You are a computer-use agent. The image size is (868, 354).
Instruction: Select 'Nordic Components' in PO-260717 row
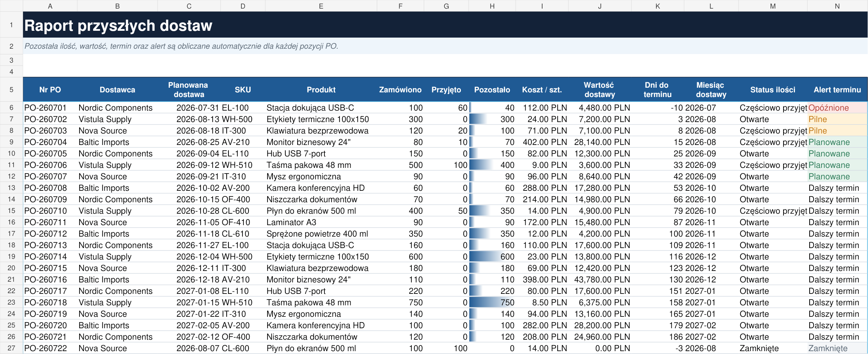coord(117,291)
